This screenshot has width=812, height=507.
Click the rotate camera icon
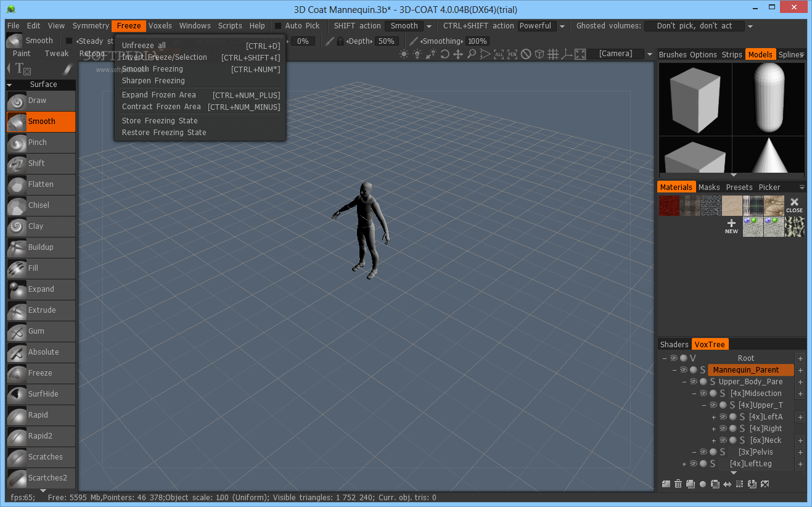click(445, 54)
